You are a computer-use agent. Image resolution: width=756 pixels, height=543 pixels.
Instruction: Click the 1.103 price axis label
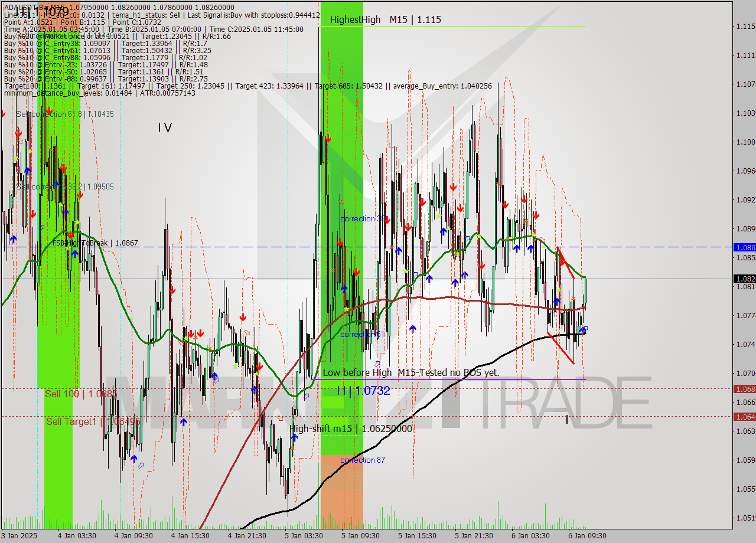746,113
